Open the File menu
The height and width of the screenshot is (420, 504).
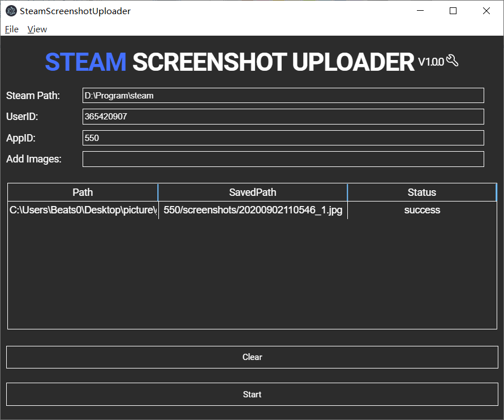coord(11,29)
